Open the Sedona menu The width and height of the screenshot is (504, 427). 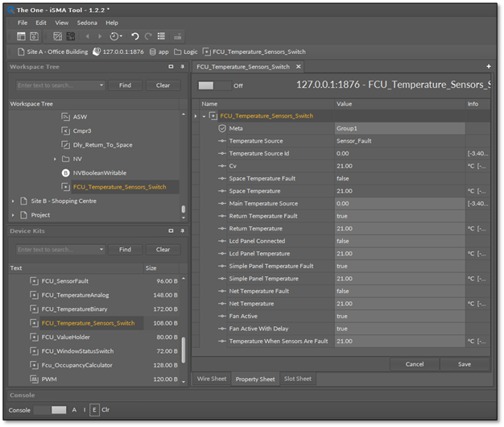87,23
